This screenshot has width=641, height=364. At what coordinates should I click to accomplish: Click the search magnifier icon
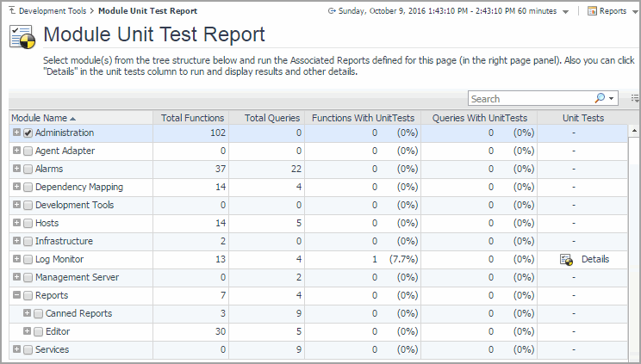click(600, 98)
